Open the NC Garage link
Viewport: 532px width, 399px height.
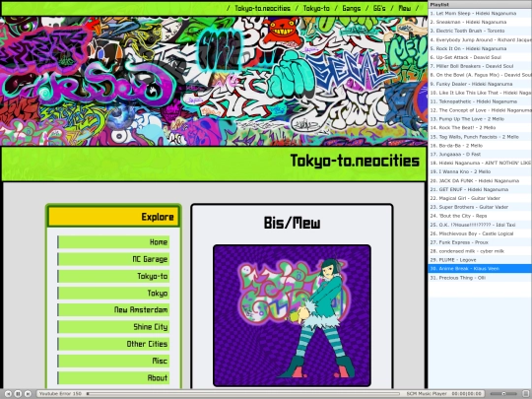coord(113,259)
